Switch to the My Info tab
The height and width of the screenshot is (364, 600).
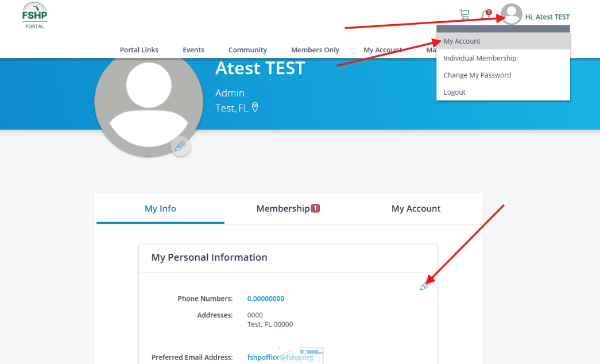point(160,208)
